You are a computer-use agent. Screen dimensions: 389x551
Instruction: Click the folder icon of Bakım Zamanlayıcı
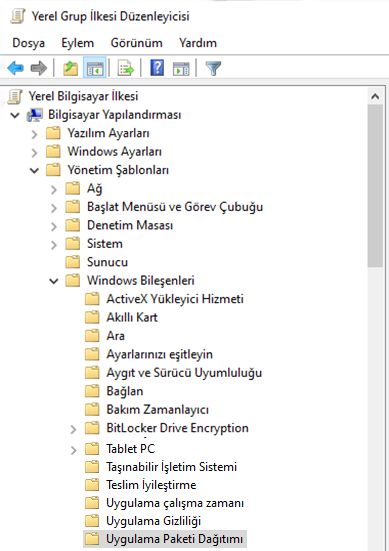pos(92,409)
